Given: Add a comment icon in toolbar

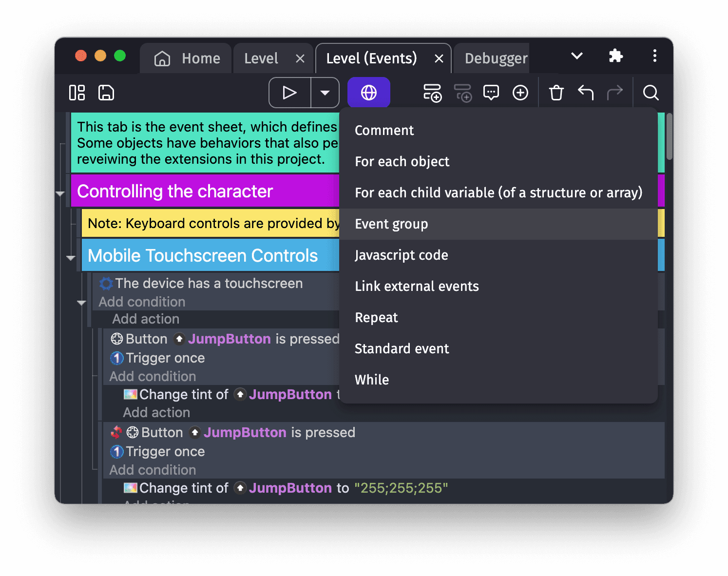Looking at the screenshot, I should pos(491,93).
